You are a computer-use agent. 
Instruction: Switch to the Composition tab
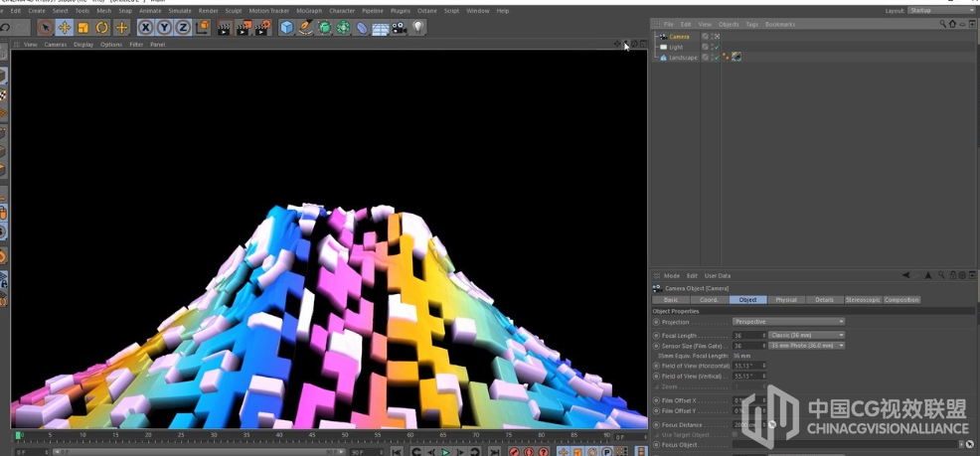click(x=901, y=300)
